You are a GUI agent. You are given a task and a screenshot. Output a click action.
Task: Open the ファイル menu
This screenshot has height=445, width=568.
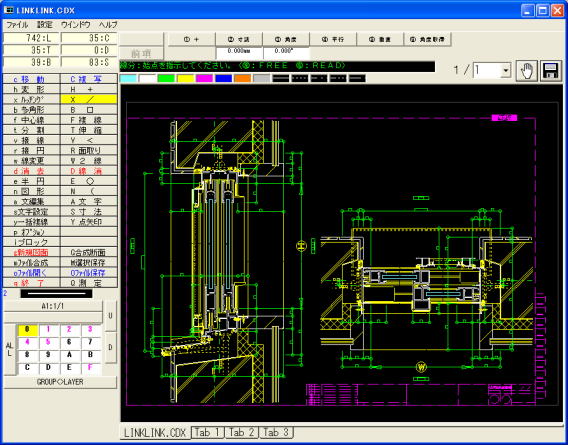pyautogui.click(x=17, y=25)
